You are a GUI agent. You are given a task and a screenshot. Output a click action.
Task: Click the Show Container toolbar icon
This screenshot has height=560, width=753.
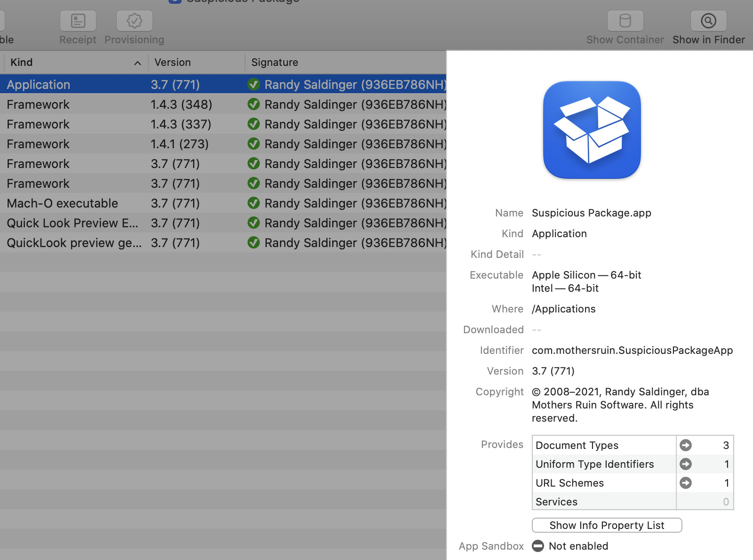click(625, 21)
